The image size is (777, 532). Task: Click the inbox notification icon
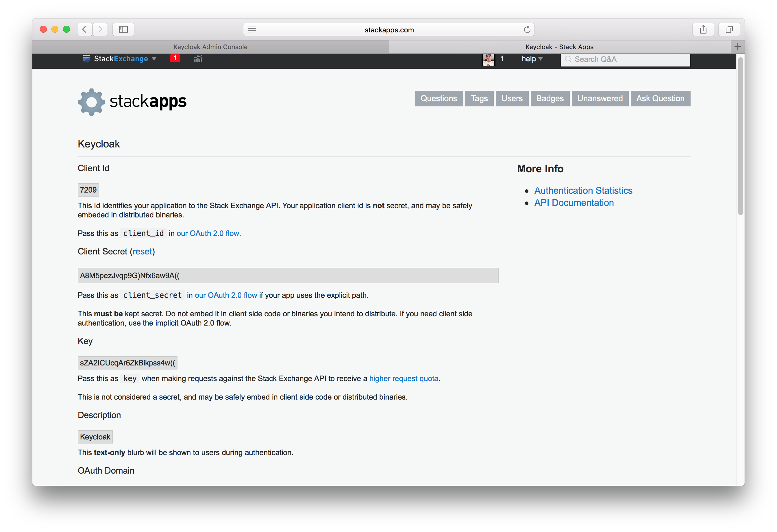point(174,58)
